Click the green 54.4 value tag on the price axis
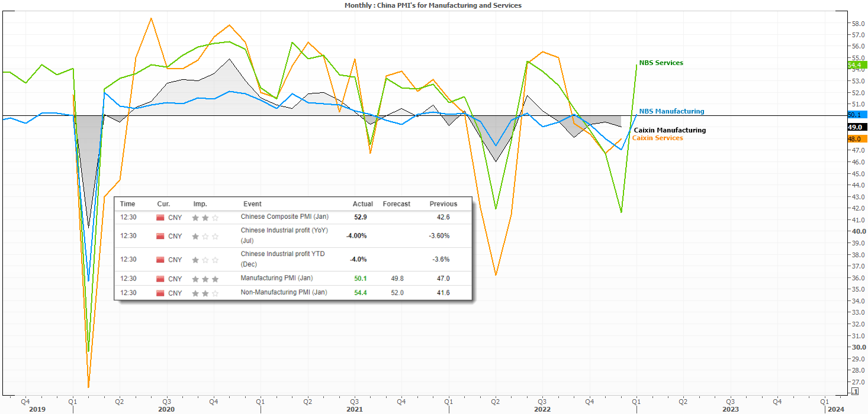 point(857,65)
